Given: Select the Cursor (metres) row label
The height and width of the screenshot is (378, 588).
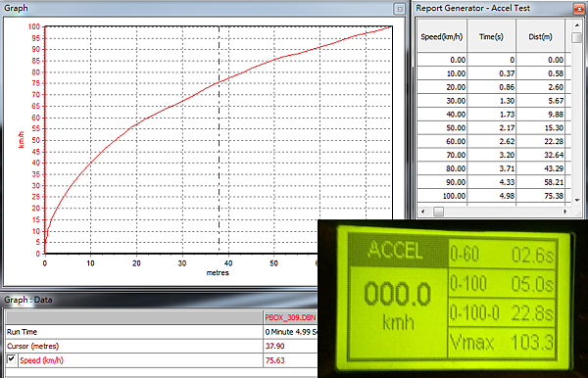Looking at the screenshot, I should pos(33,346).
